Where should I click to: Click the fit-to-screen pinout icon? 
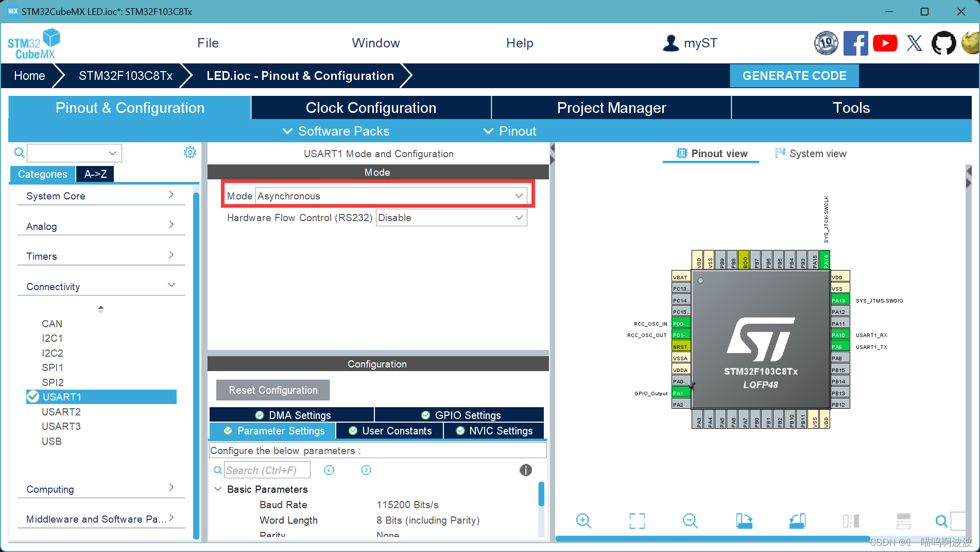pos(637,521)
